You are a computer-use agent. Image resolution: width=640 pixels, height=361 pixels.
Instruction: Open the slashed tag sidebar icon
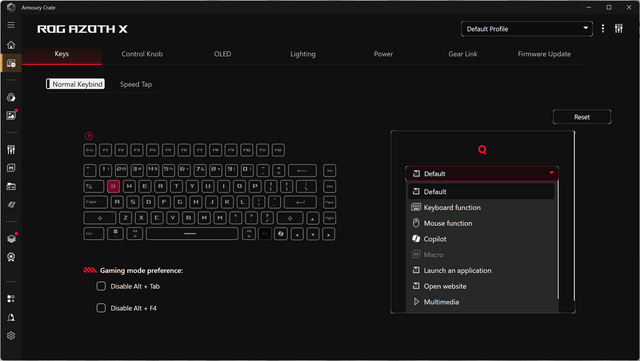(11, 205)
